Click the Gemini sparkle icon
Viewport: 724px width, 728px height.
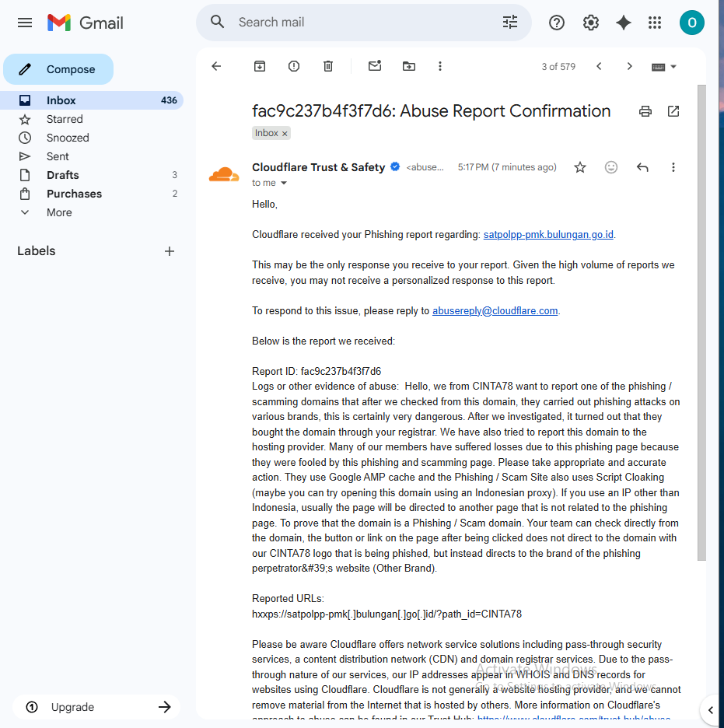click(623, 23)
